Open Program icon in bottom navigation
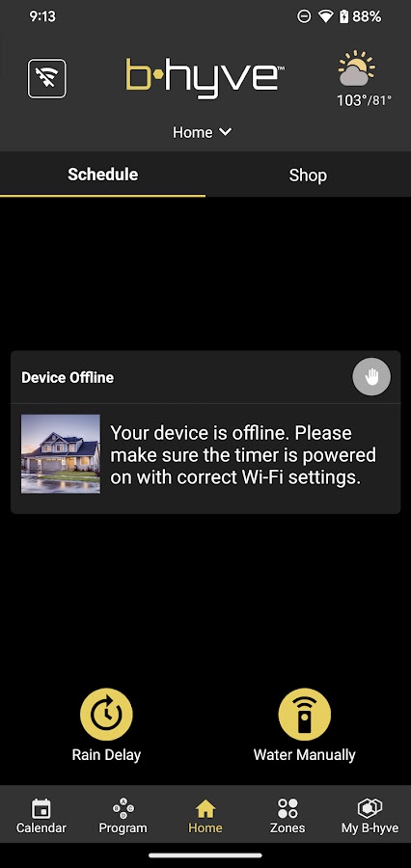Screen dimensions: 411x868 click(123, 808)
